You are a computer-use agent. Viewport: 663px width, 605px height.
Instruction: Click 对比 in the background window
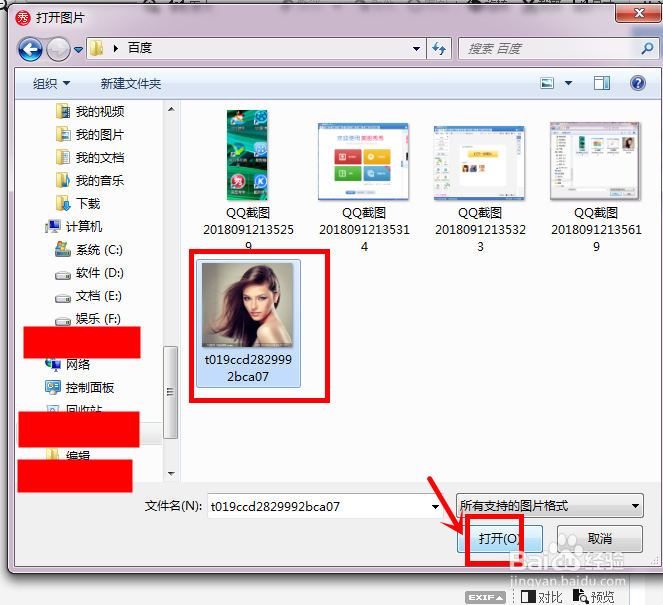[542, 597]
